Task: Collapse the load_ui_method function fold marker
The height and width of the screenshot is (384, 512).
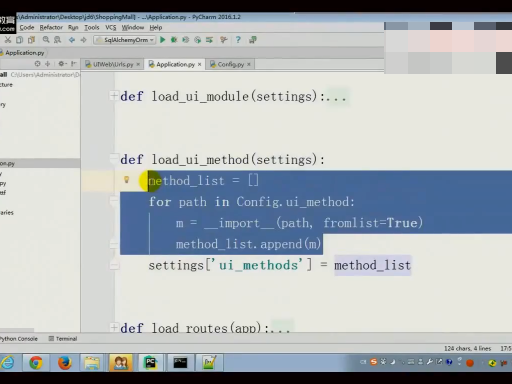Action: (x=114, y=157)
